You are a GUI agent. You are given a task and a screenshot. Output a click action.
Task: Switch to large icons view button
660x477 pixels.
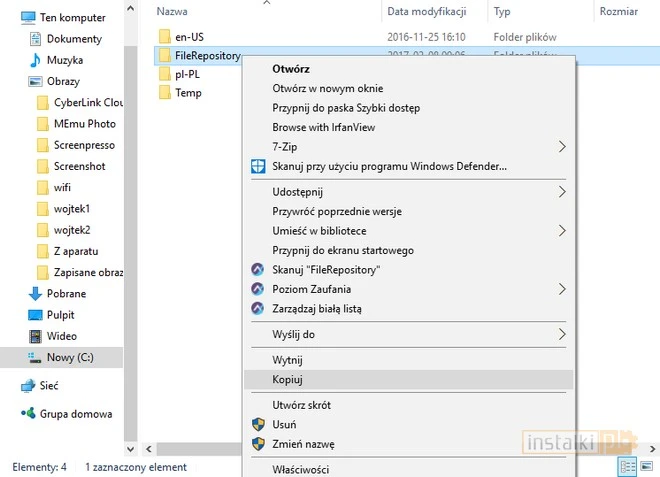tap(646, 467)
